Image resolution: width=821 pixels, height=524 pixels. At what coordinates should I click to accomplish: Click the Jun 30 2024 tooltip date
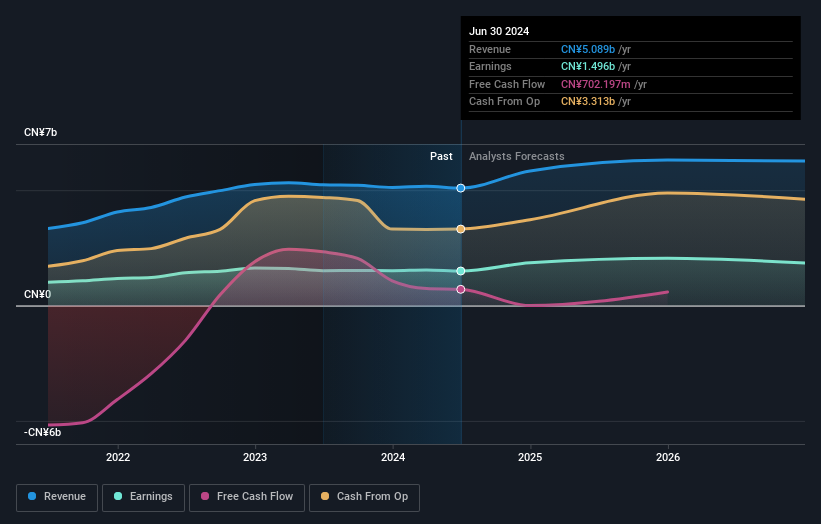499,31
